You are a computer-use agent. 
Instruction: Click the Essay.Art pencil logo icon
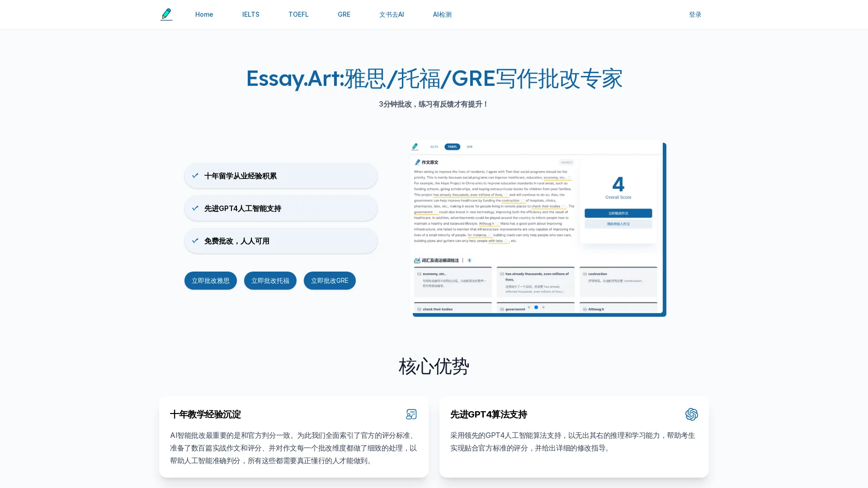click(166, 14)
